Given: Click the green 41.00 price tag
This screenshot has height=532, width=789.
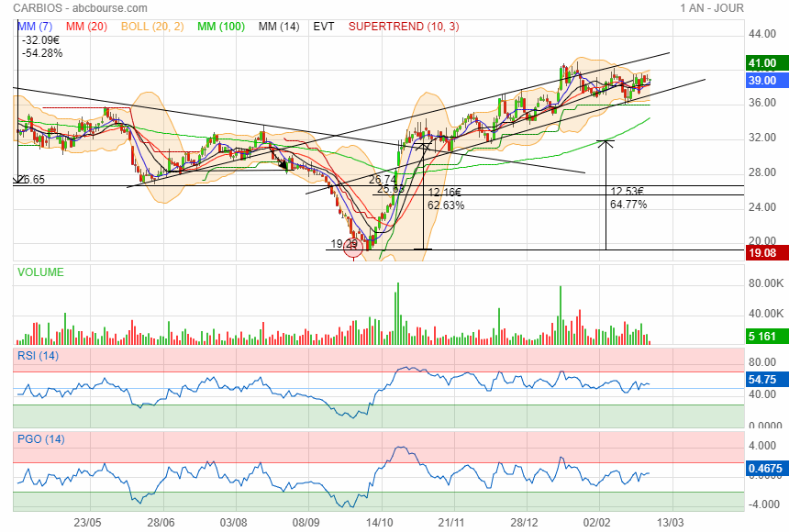Looking at the screenshot, I should pos(766,63).
